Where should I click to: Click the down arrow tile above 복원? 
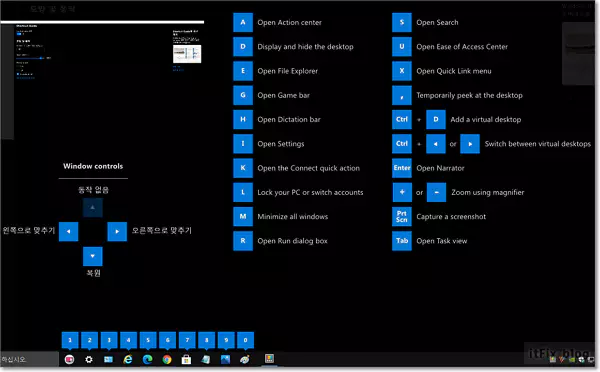93,256
